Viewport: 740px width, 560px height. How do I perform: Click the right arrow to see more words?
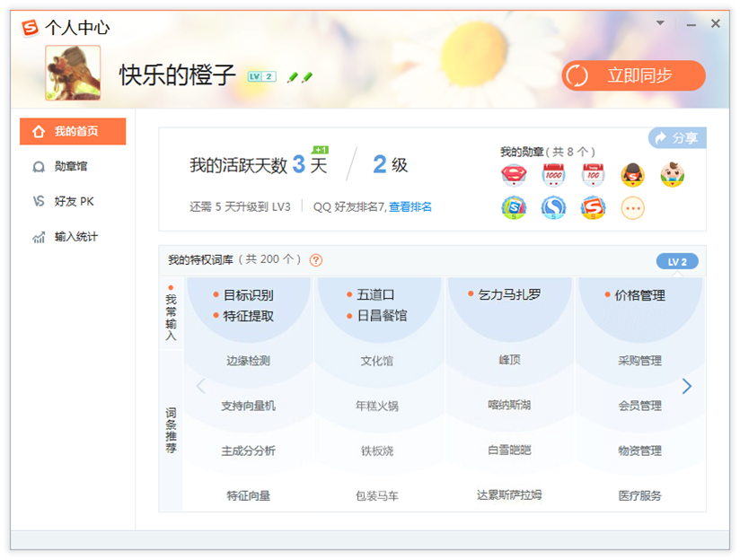pyautogui.click(x=687, y=386)
